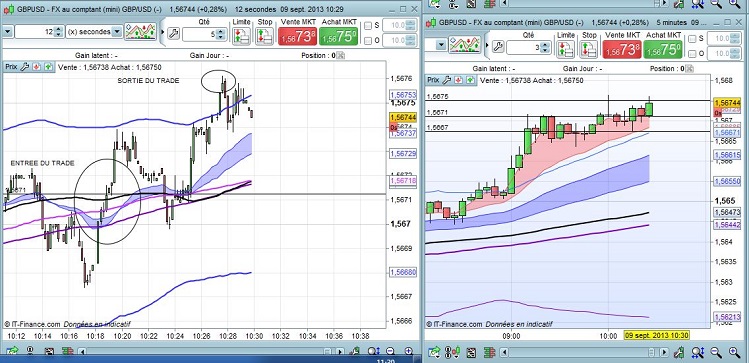This screenshot has height=363, width=749.
Task: Open indicators chart icon in right window
Action: (x=465, y=46)
